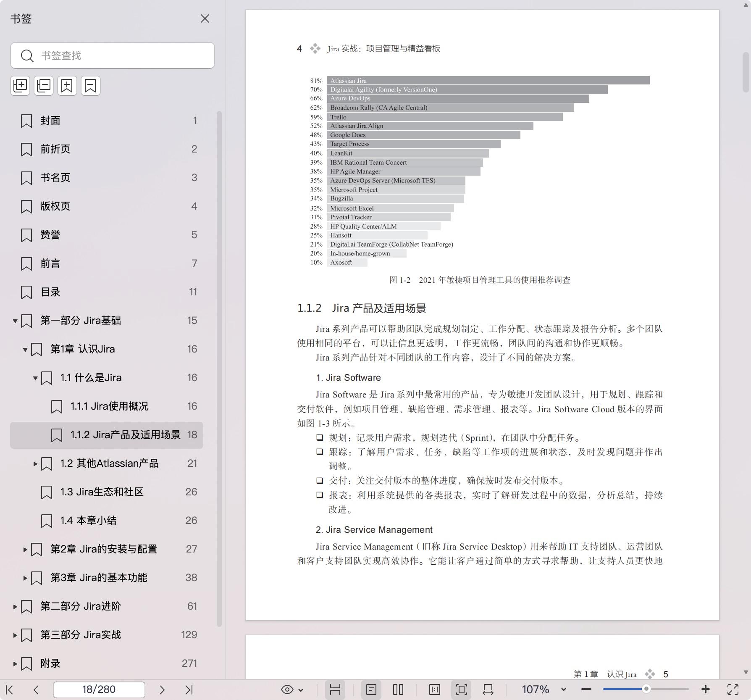Collapse 1.1 什么是Jira node
Viewport: 751px width, 700px height.
click(35, 378)
